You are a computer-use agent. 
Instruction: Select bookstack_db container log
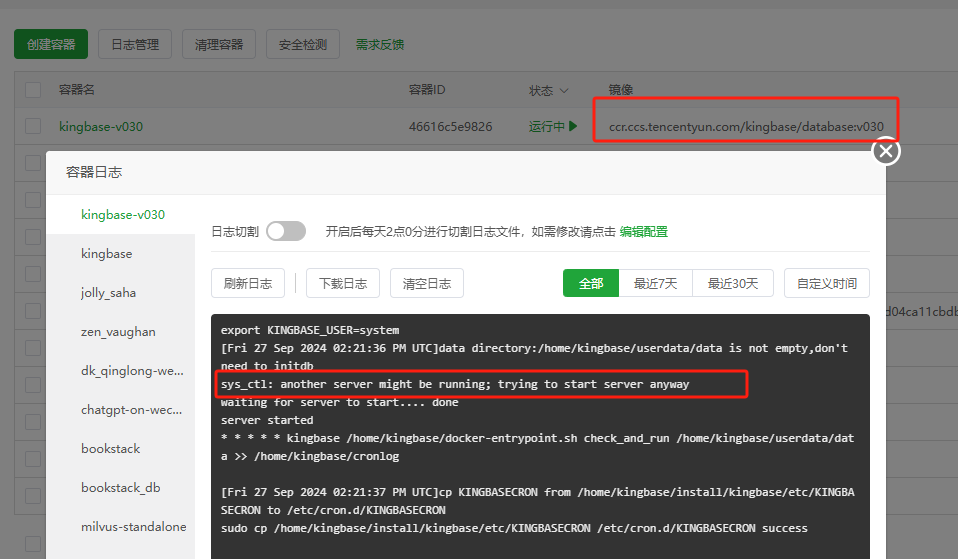pyautogui.click(x=120, y=488)
